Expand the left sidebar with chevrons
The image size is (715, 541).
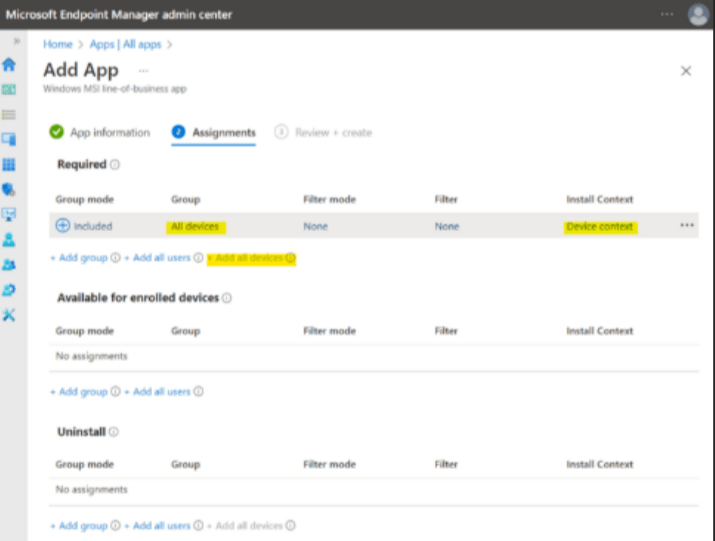[15, 42]
